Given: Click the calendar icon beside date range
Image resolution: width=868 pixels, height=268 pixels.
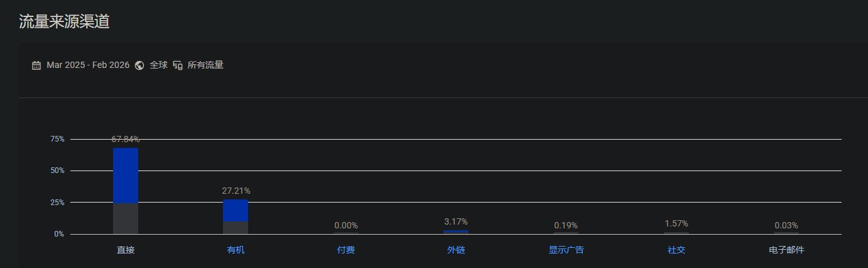Looking at the screenshot, I should (x=36, y=65).
